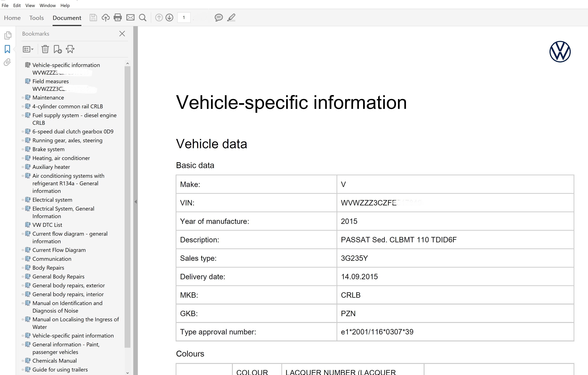The width and height of the screenshot is (588, 375).
Task: Expand the Maintenance bookmark
Action: coord(23,98)
